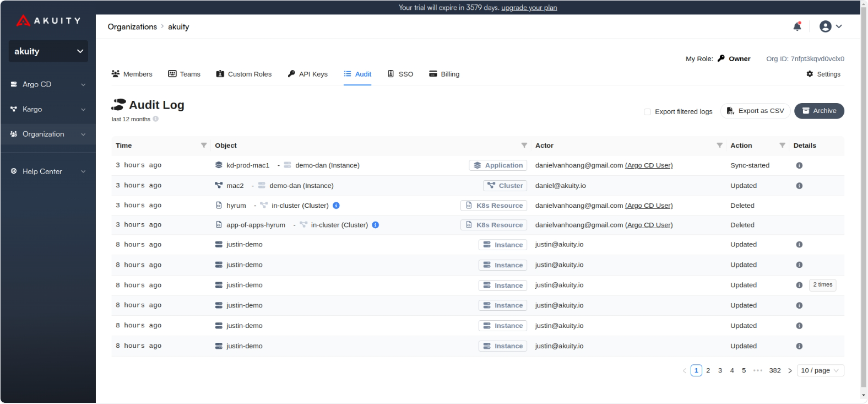This screenshot has height=404, width=868.
Task: Click the Archive button
Action: 819,111
